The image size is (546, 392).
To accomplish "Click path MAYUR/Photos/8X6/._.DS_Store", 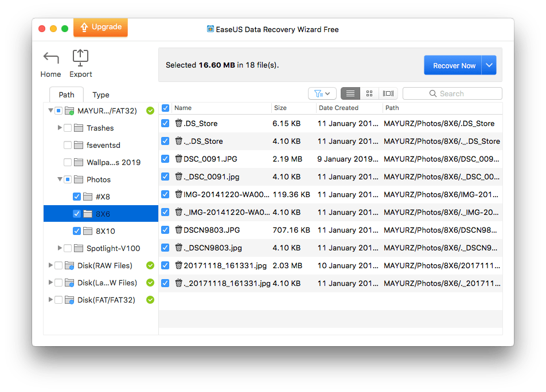I will tap(442, 141).
